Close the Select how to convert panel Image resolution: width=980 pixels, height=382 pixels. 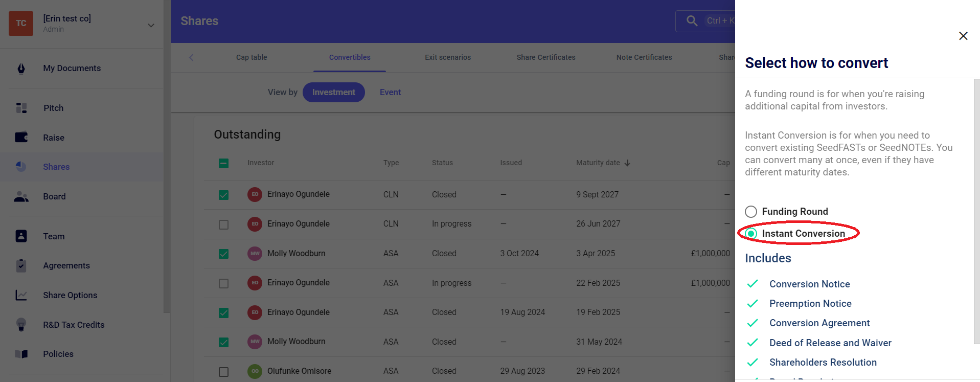(963, 36)
